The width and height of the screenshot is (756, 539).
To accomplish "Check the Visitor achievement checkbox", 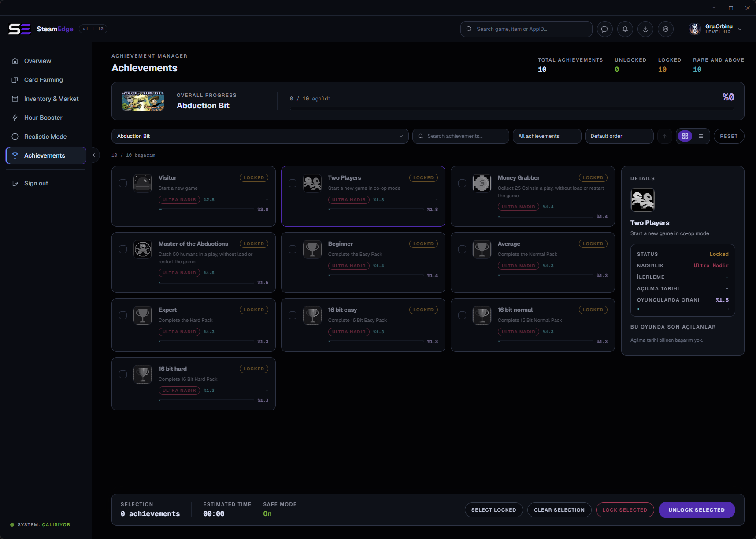I will 123,183.
